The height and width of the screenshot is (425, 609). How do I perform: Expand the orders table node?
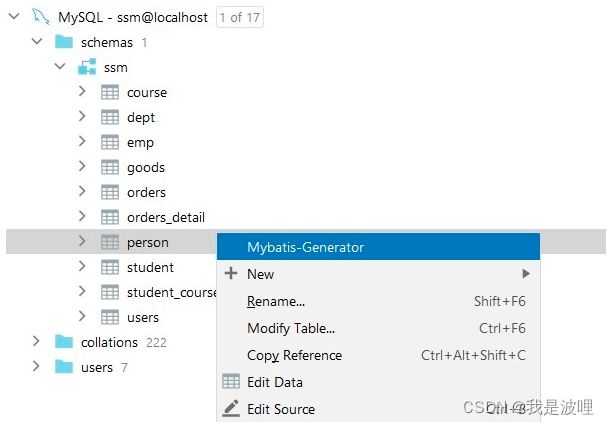[82, 191]
